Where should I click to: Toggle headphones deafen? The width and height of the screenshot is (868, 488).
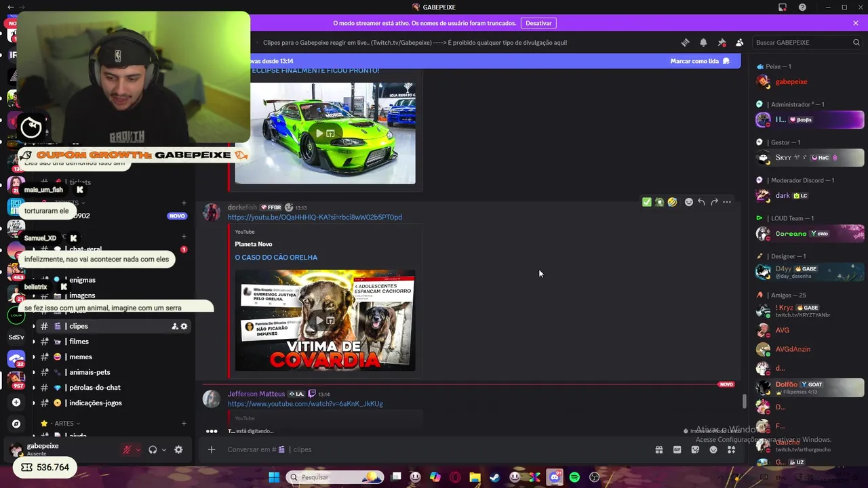click(153, 449)
